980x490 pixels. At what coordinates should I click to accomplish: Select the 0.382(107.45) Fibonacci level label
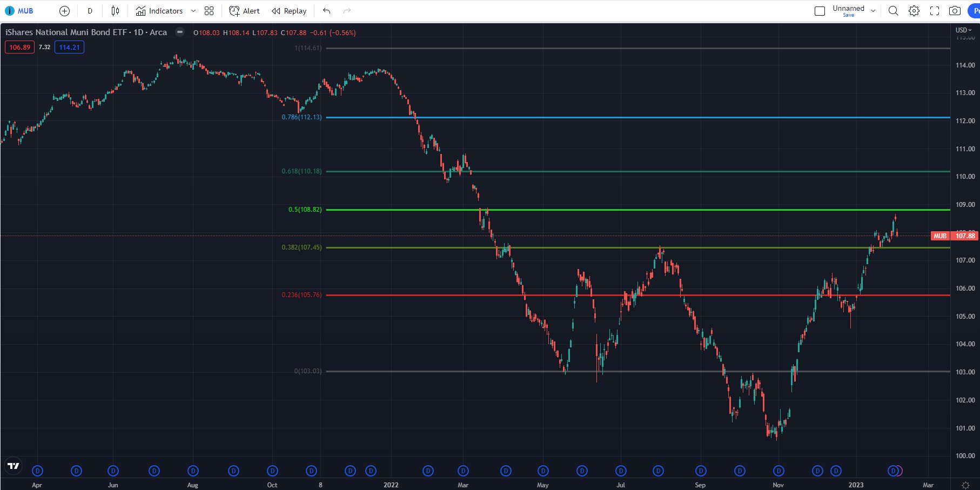tap(301, 247)
